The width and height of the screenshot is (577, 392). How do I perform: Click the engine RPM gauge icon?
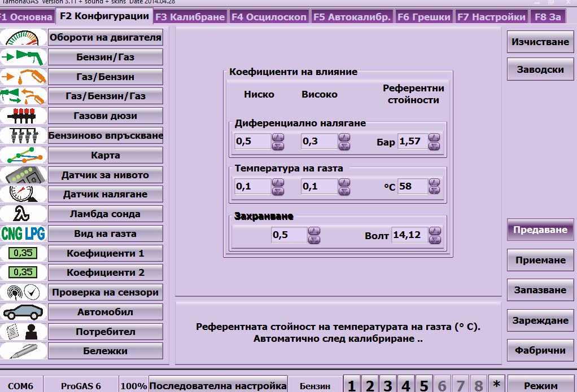[x=23, y=38]
